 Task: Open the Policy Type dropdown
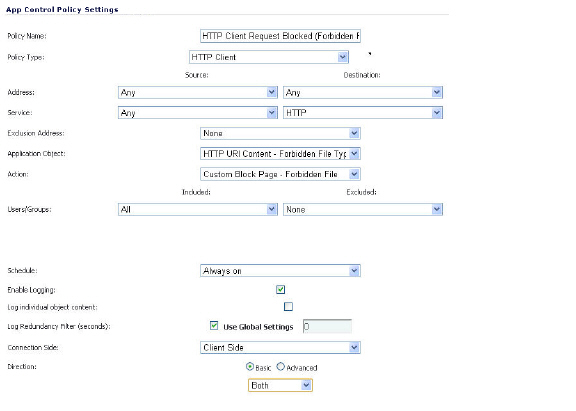click(x=269, y=57)
